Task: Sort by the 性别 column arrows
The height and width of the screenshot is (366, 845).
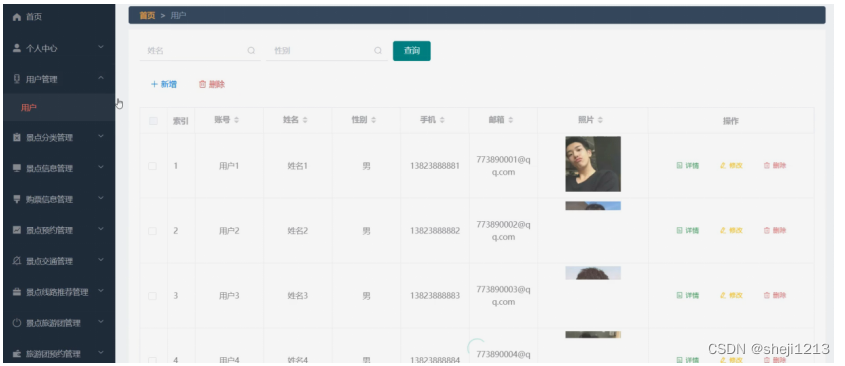Action: [x=373, y=120]
